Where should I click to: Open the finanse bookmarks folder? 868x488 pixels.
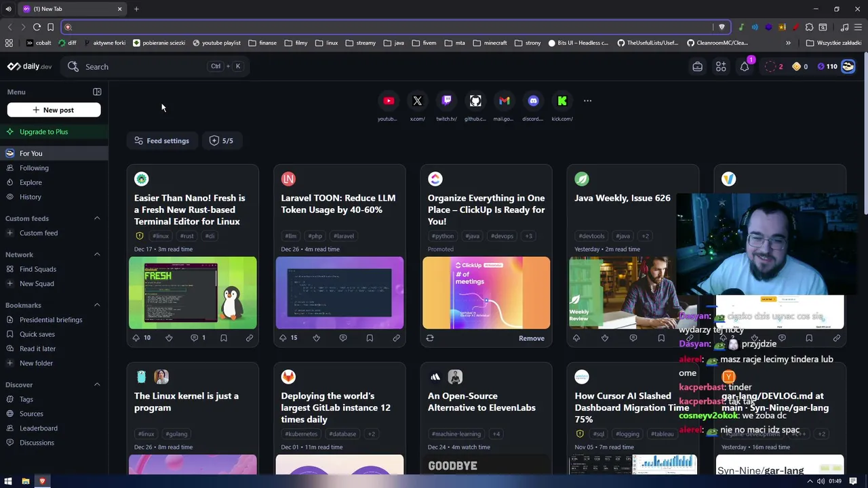click(262, 43)
